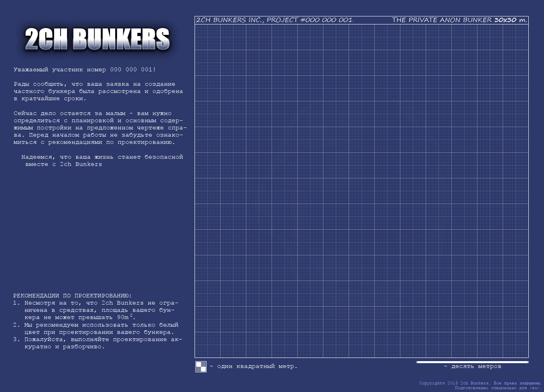Click recommendation 1 starting 'Несмотря на то'
Screen dimensions: 544x392
pyautogui.click(x=96, y=310)
